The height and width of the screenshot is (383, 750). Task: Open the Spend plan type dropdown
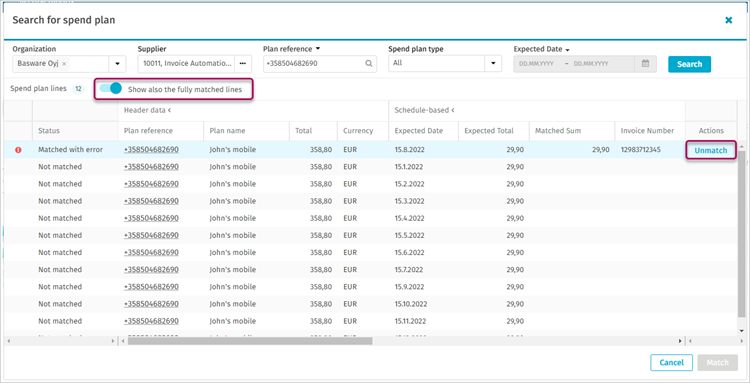point(493,64)
